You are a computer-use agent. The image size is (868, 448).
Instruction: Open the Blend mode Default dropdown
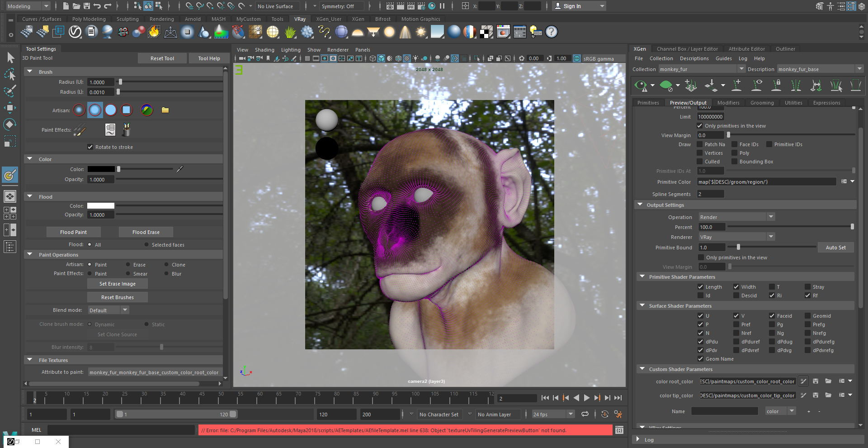pyautogui.click(x=108, y=310)
